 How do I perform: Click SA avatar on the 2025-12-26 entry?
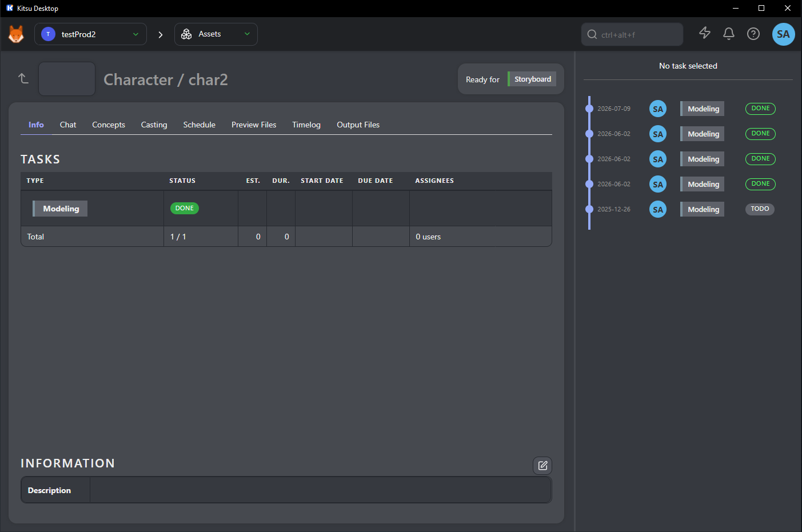click(658, 209)
